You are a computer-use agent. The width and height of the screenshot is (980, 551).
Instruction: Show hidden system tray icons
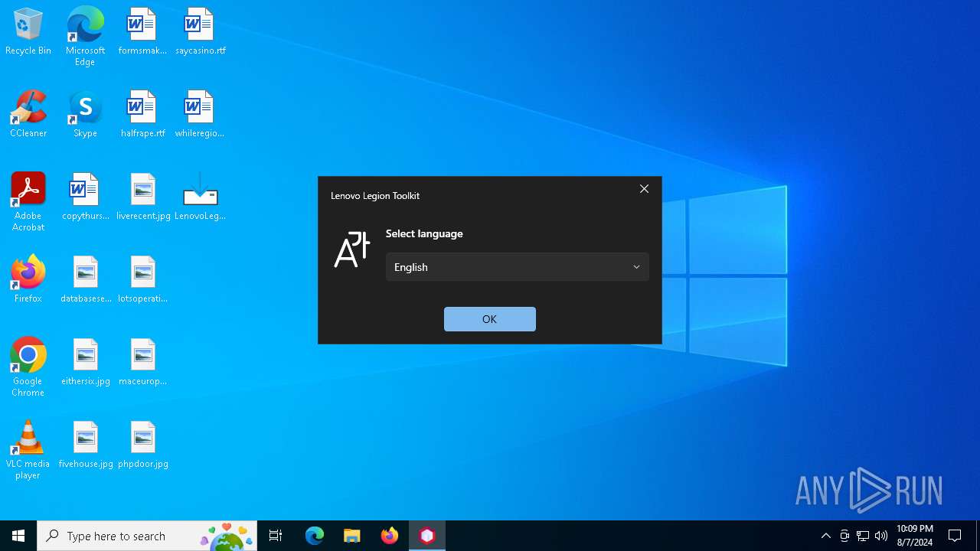click(825, 536)
